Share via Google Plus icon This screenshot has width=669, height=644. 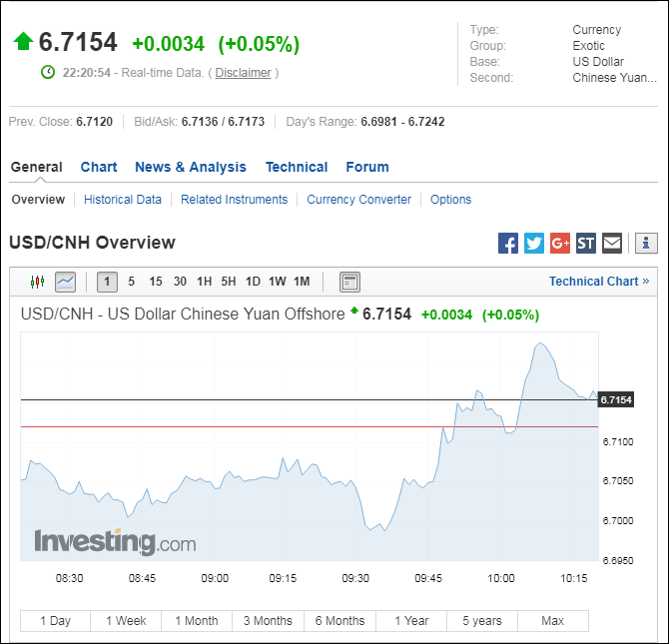point(560,243)
